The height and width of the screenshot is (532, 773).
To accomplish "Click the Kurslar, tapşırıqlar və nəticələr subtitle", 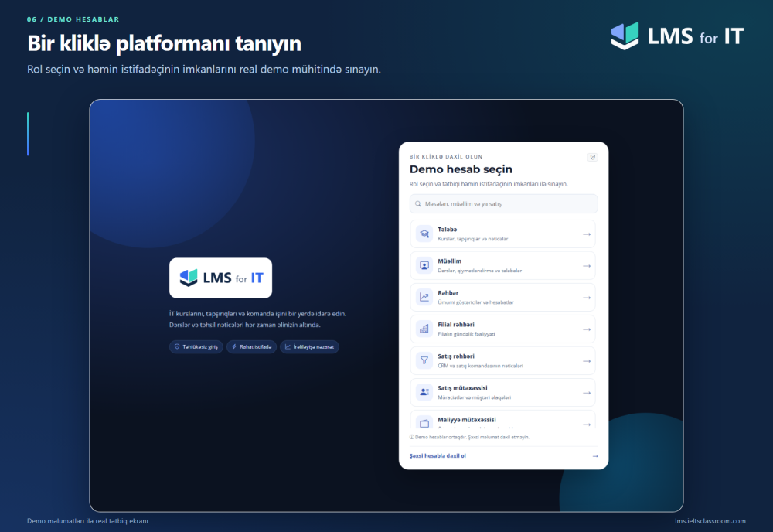I will point(472,239).
